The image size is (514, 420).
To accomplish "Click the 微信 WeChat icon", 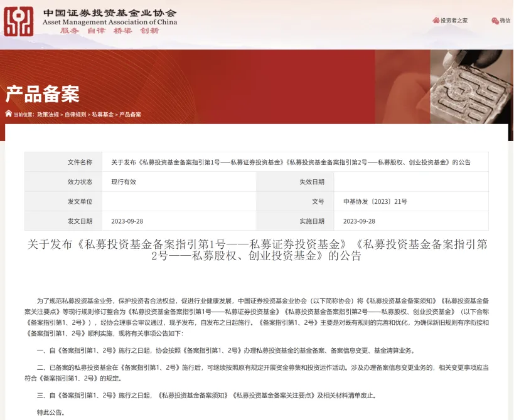I will pyautogui.click(x=495, y=21).
